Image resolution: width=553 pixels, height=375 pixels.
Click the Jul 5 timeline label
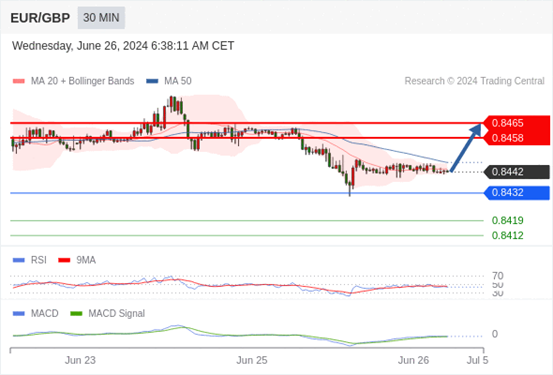(478, 360)
